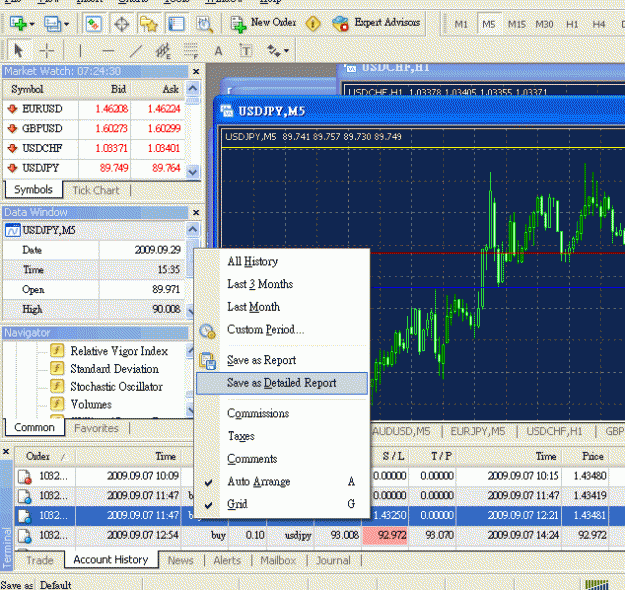625x590 pixels.
Task: Select Volumes indicator in Navigator
Action: click(91, 404)
